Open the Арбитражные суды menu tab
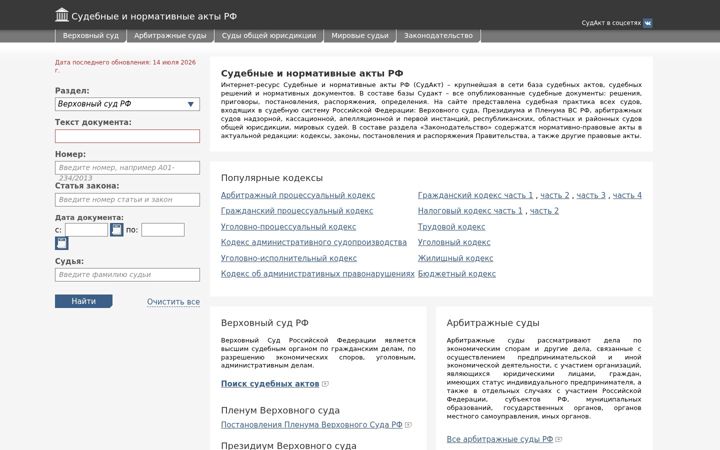 (170, 36)
